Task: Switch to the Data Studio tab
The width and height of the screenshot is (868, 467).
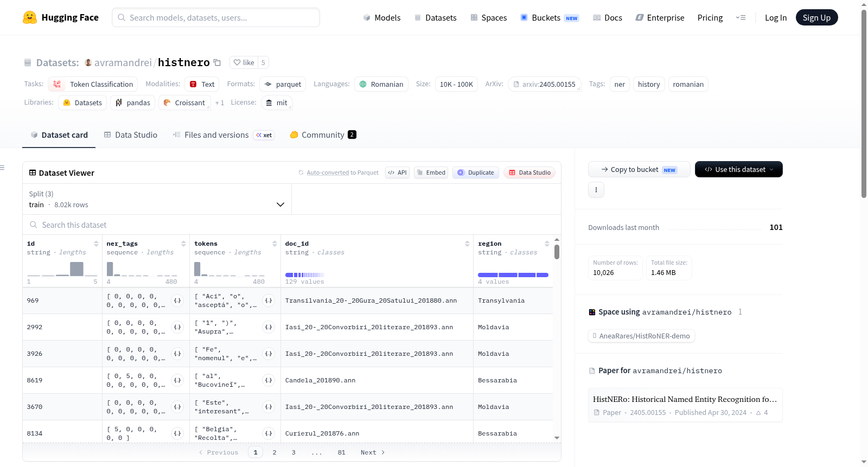Action: pyautogui.click(x=131, y=135)
